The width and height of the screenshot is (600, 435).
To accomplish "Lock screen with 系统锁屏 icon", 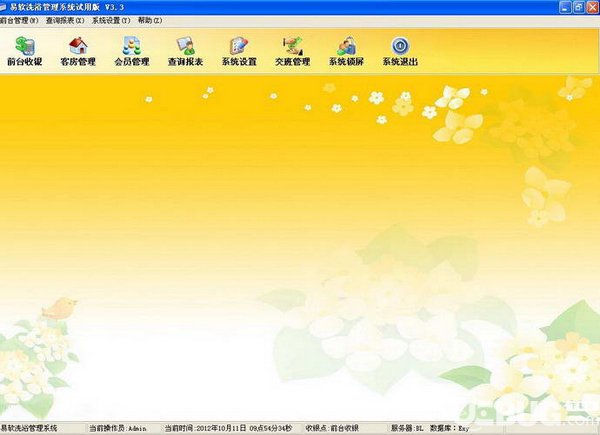I will point(346,51).
